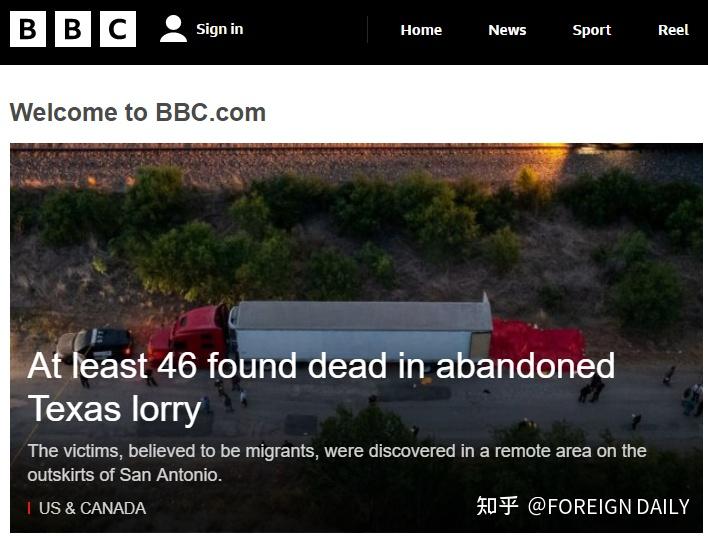Click the article summary about San Antonio victims
Viewport: 708px width, 536px height.
coord(337,463)
